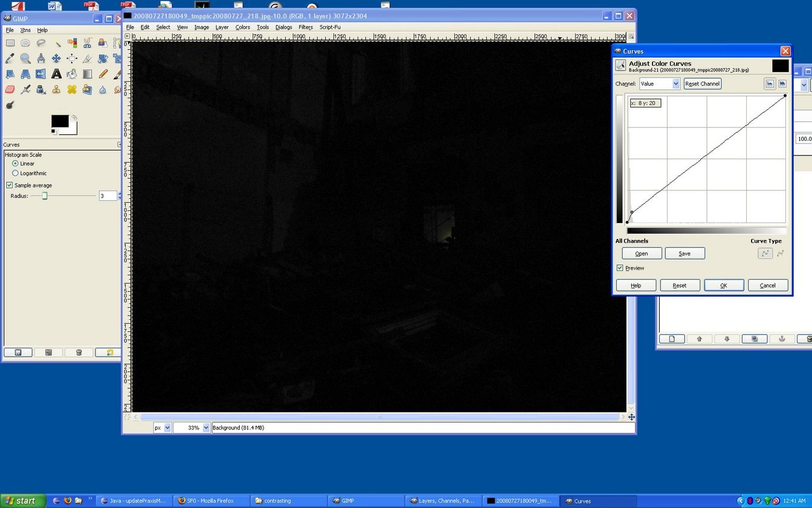Select the Eraser tool
This screenshot has width=812, height=508.
click(x=10, y=90)
